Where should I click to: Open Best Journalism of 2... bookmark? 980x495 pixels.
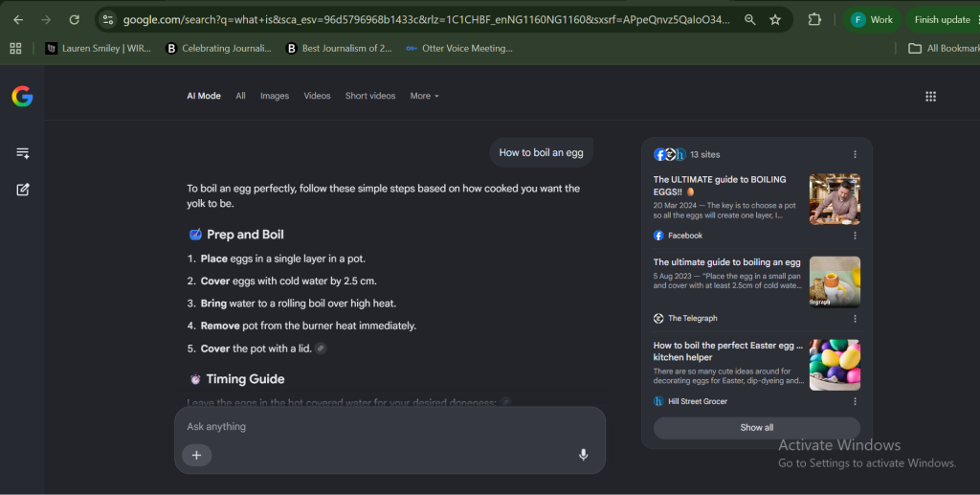tap(339, 48)
